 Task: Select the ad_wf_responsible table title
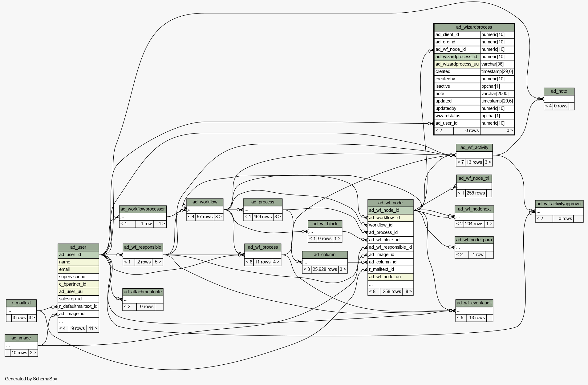pyautogui.click(x=142, y=247)
